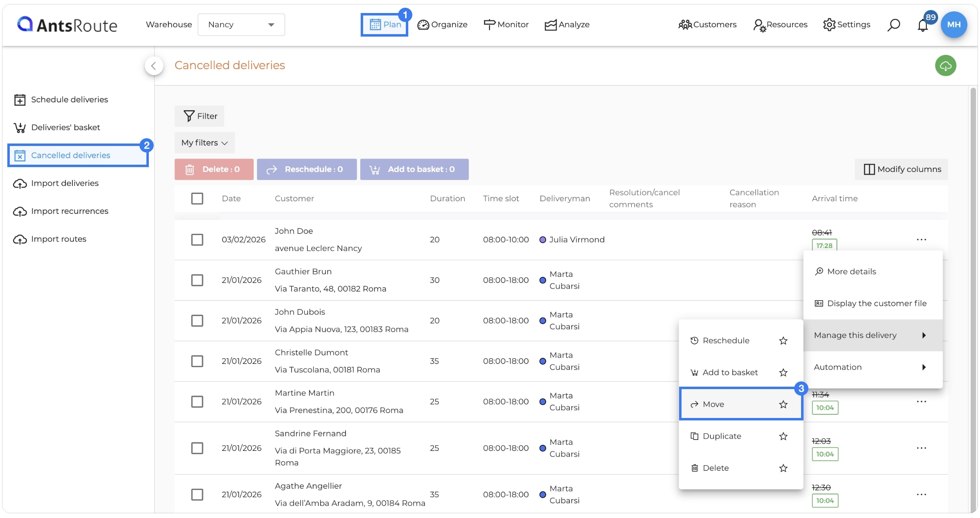The width and height of the screenshot is (980, 518).
Task: Select the John Doe delivery checkbox
Action: coord(197,239)
